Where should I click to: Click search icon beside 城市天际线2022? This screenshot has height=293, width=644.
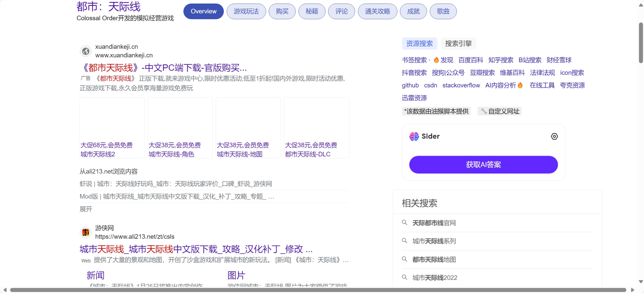[405, 277]
